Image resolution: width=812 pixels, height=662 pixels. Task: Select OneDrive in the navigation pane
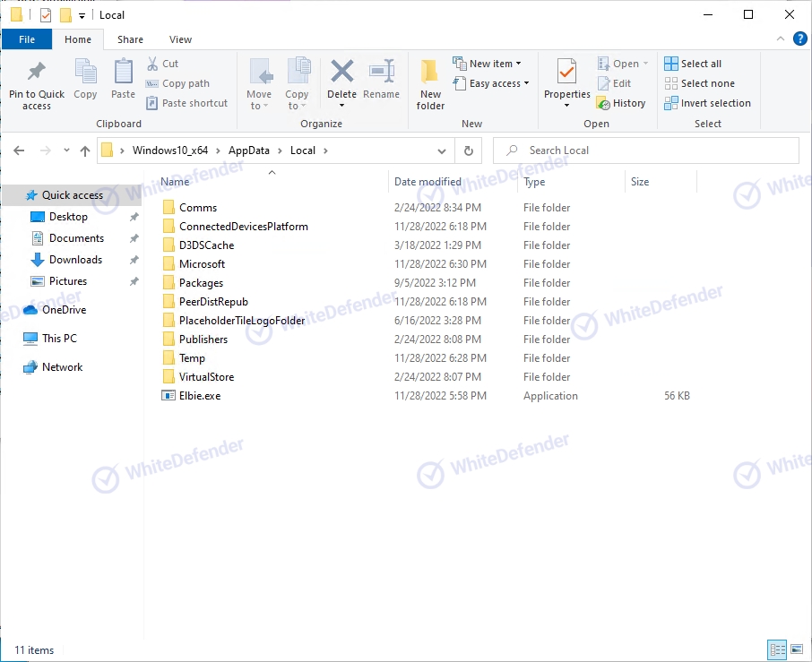pyautogui.click(x=65, y=310)
